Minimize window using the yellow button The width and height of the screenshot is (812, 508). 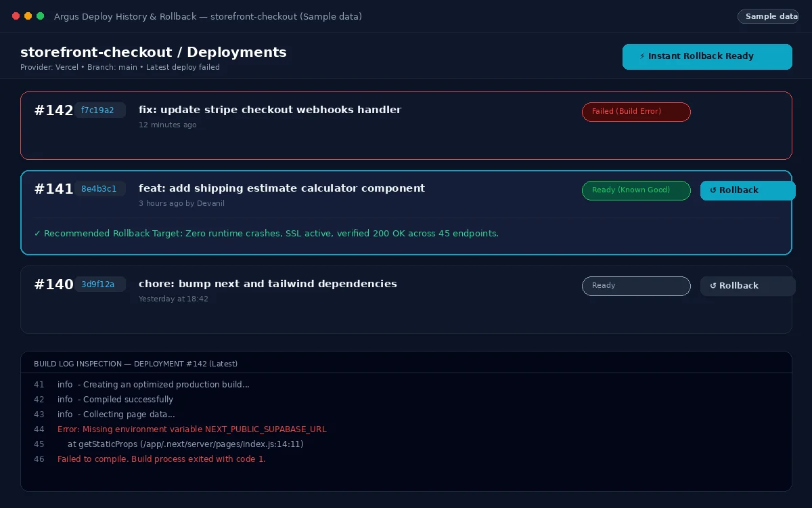[28, 16]
